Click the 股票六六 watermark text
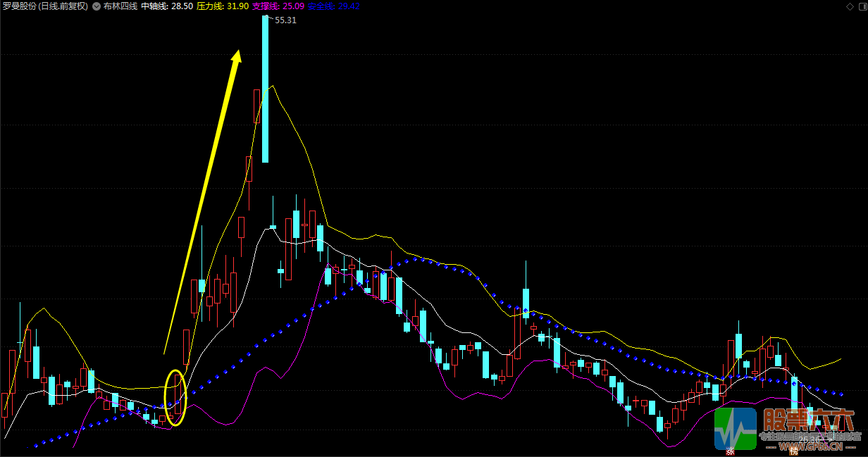Viewport: 868px width, 457px height. (x=809, y=421)
